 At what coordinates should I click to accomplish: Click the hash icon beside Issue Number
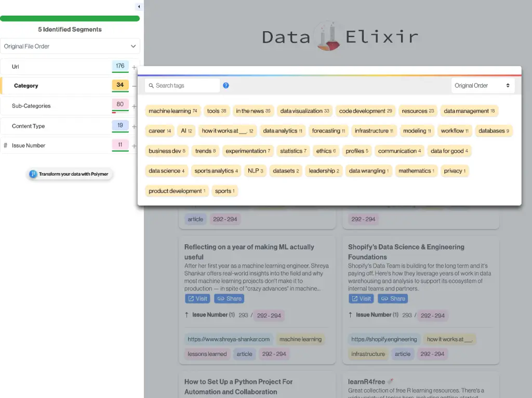point(5,145)
